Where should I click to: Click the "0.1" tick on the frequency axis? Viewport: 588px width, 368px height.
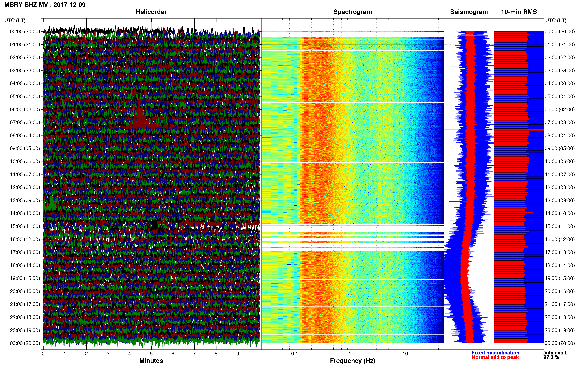pyautogui.click(x=295, y=354)
